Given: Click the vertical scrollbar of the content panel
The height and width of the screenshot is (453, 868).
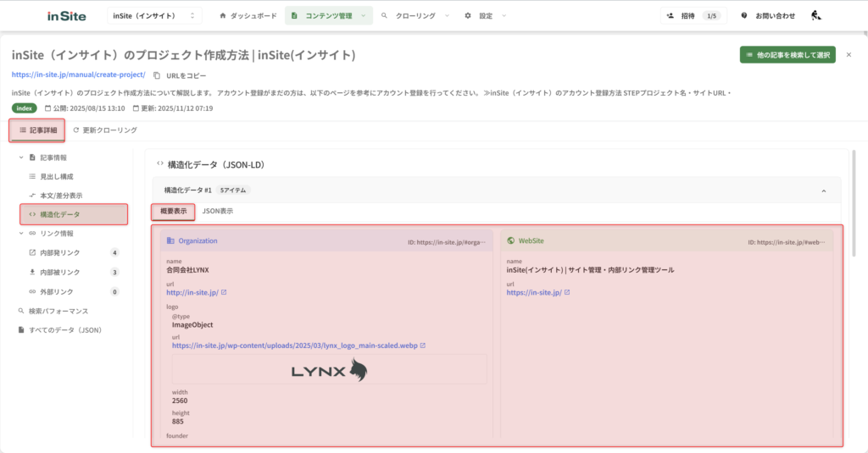Looking at the screenshot, I should (854, 203).
